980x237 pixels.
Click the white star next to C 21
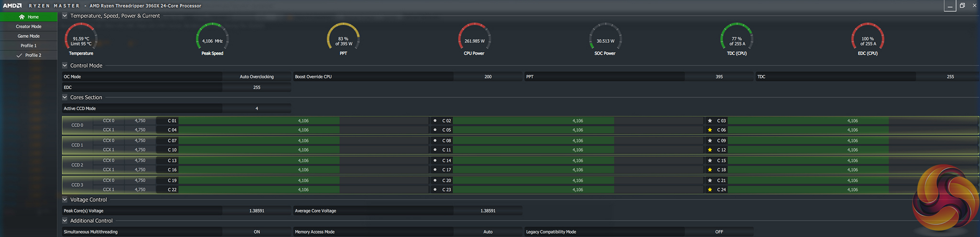coord(710,181)
